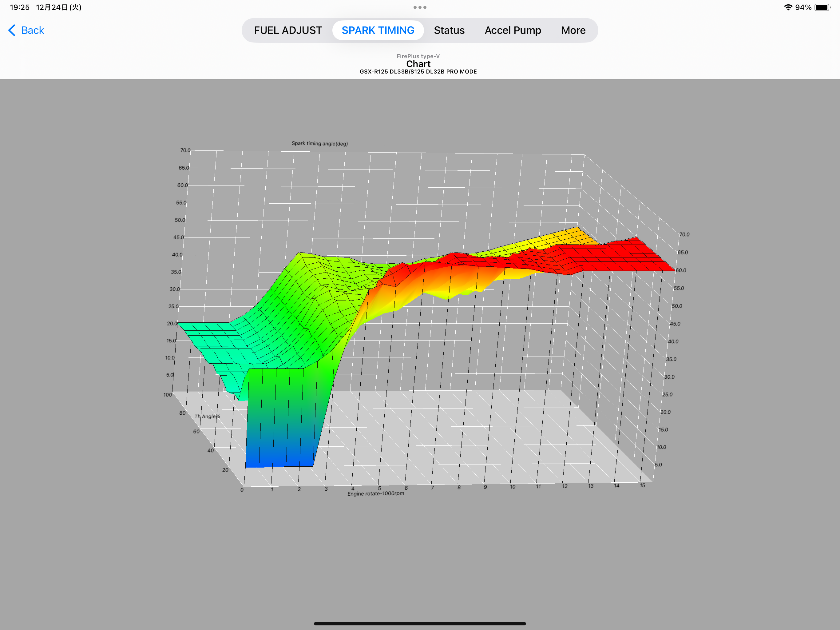840x630 pixels.
Task: Tap the 19:25 clock in status bar
Action: coord(19,7)
